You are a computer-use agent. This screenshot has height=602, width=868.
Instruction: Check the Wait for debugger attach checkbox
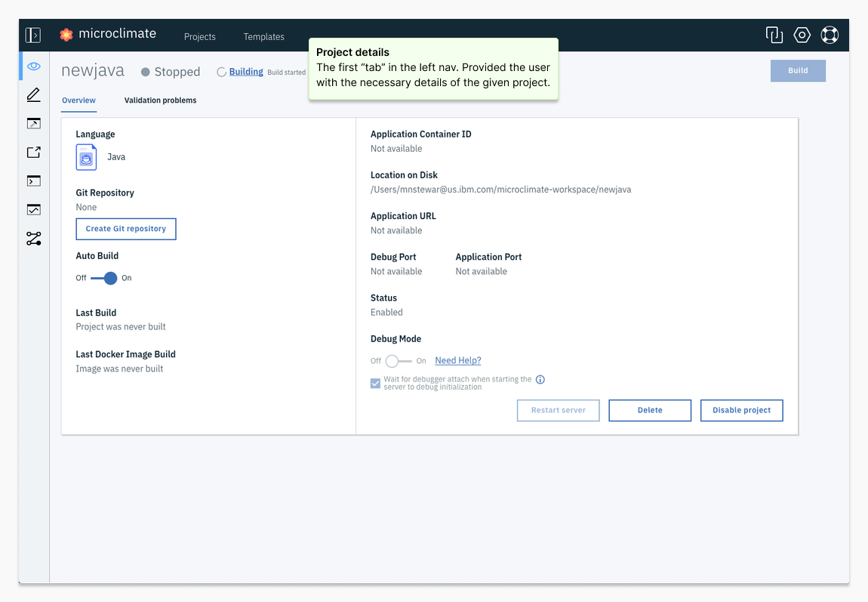pos(375,383)
